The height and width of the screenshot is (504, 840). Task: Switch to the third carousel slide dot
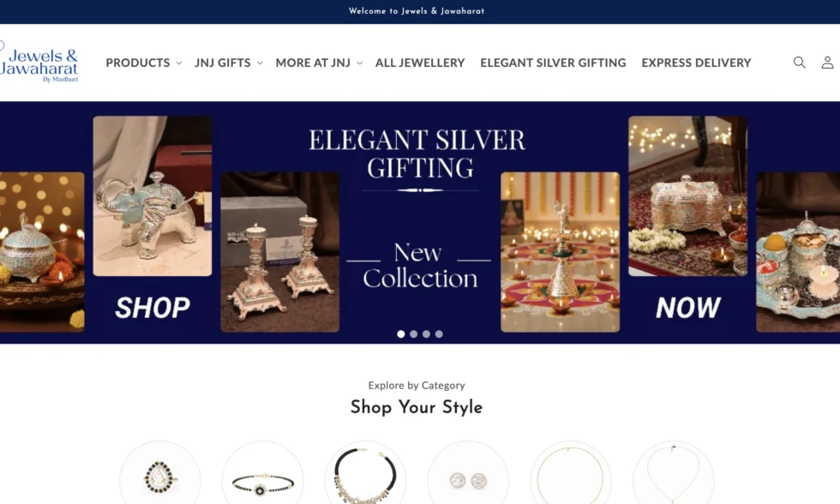(427, 334)
